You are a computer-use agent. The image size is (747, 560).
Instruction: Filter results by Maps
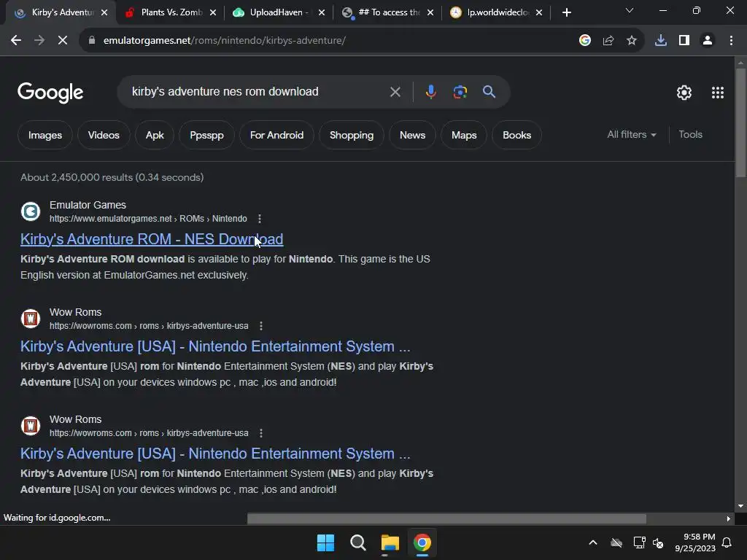click(464, 135)
